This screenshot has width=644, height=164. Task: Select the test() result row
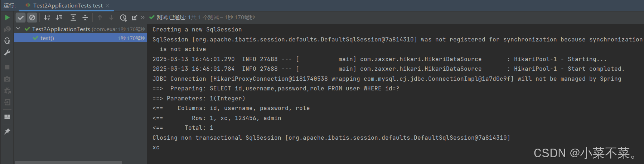click(80, 38)
